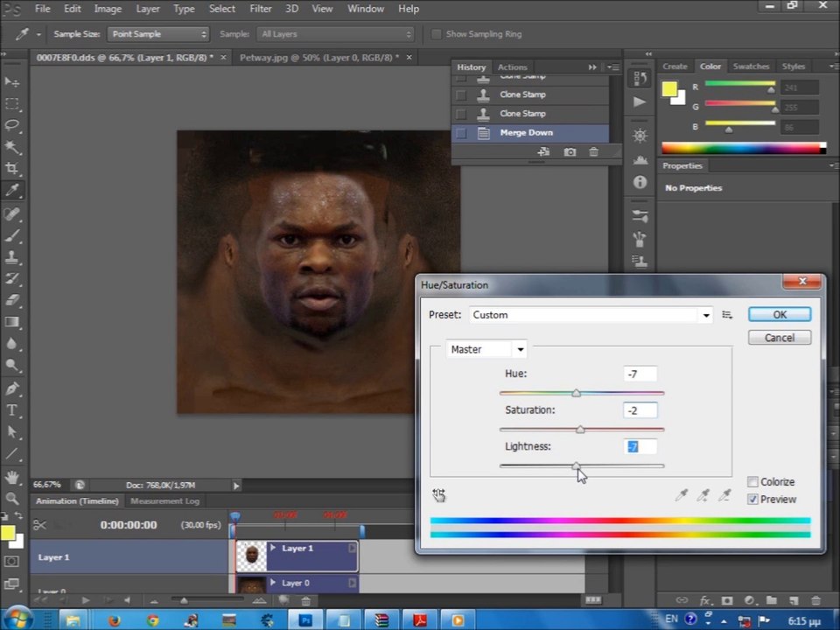The image size is (840, 630).
Task: Open the Filter menu
Action: [261, 9]
